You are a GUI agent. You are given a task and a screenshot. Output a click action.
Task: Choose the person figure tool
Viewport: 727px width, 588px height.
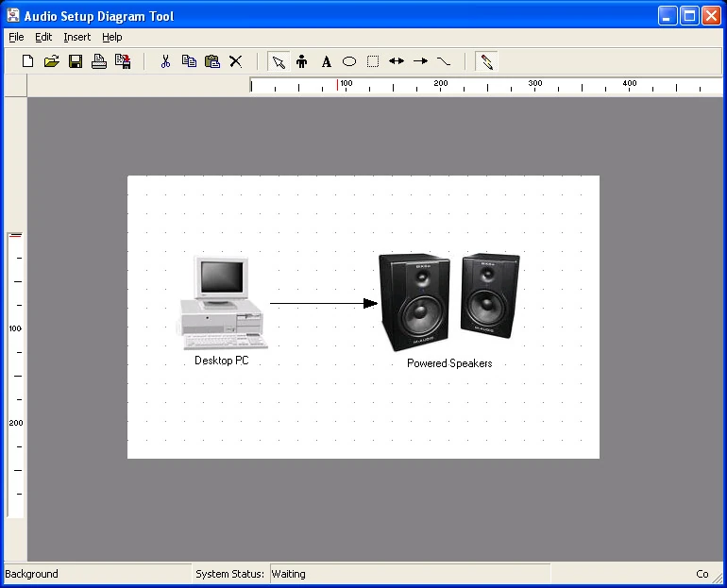(302, 61)
